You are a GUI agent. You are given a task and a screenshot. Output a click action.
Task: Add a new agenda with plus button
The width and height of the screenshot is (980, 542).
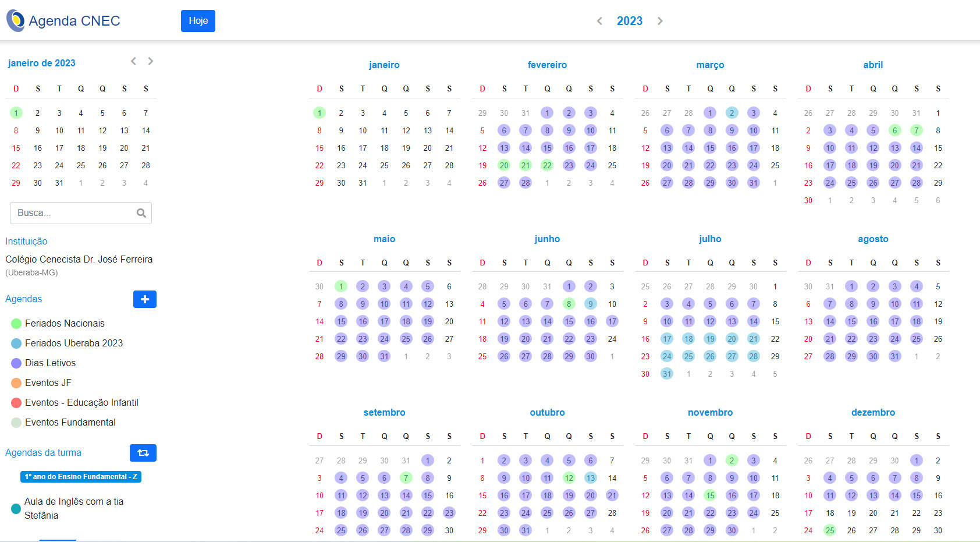tap(144, 299)
